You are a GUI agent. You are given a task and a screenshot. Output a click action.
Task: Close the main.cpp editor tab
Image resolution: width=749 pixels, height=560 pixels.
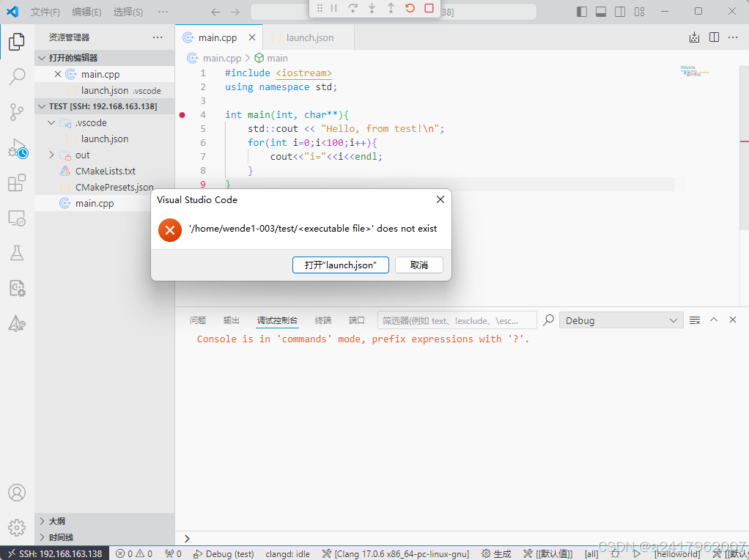point(252,37)
